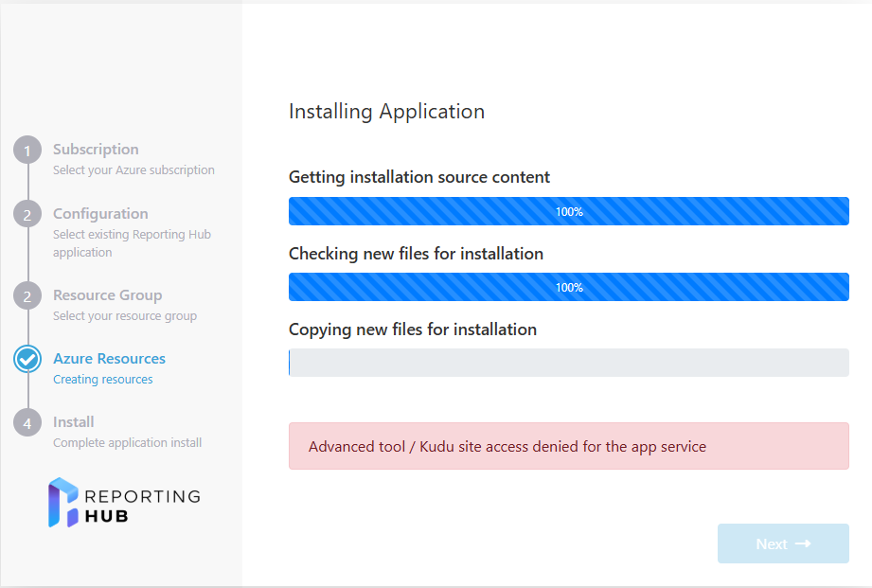Go to the Configuration step label
The image size is (872, 588).
tap(100, 214)
